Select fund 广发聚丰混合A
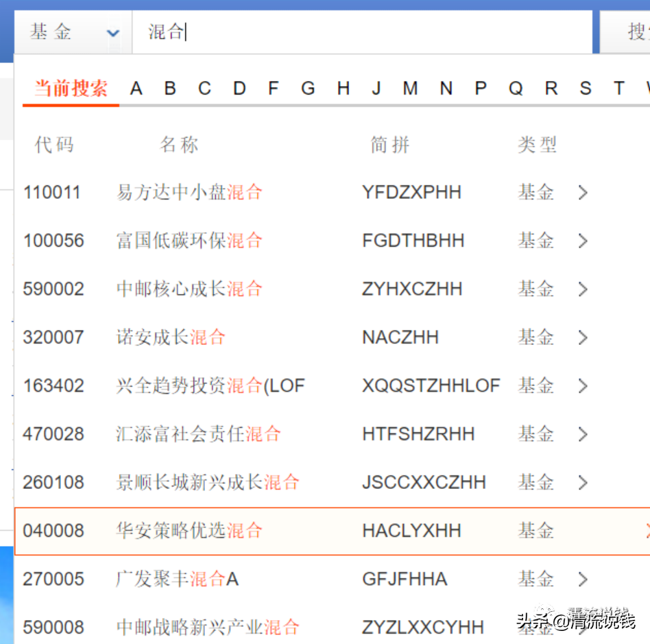This screenshot has height=644, width=650. pos(178,579)
